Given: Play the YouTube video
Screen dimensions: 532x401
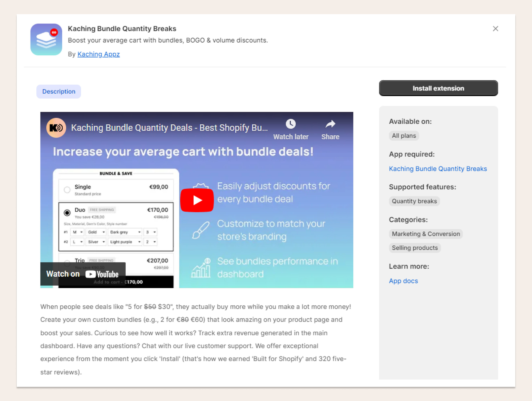Looking at the screenshot, I should (197, 200).
